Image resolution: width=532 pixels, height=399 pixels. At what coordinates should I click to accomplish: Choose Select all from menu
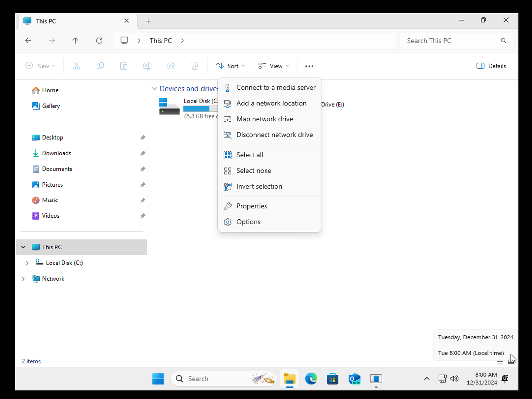pos(269,155)
